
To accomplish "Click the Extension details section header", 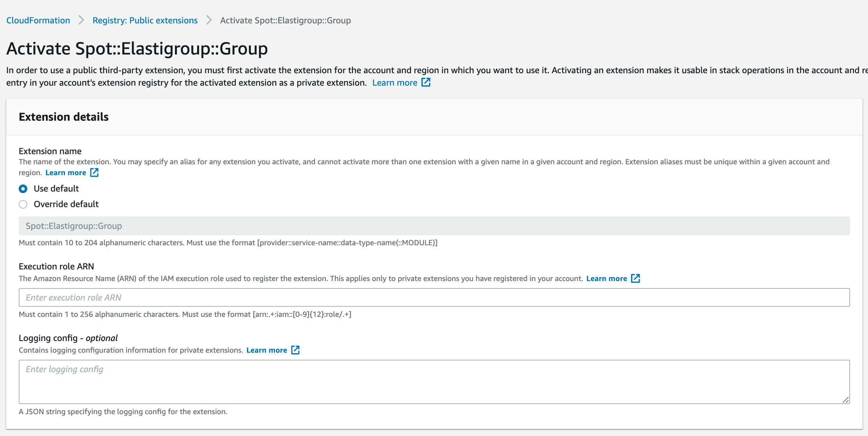I will 64,117.
